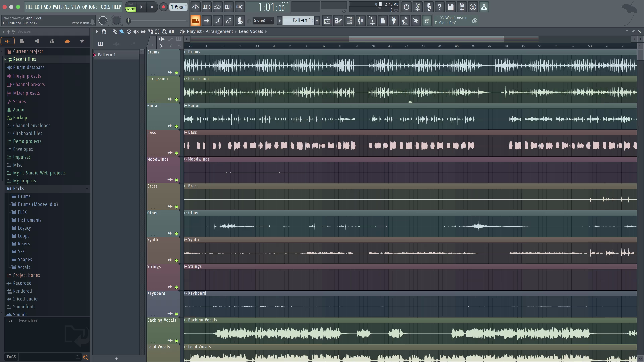The height and width of the screenshot is (362, 644).
Task: Toggle the green mute light on the Bass track
Action: [176, 153]
